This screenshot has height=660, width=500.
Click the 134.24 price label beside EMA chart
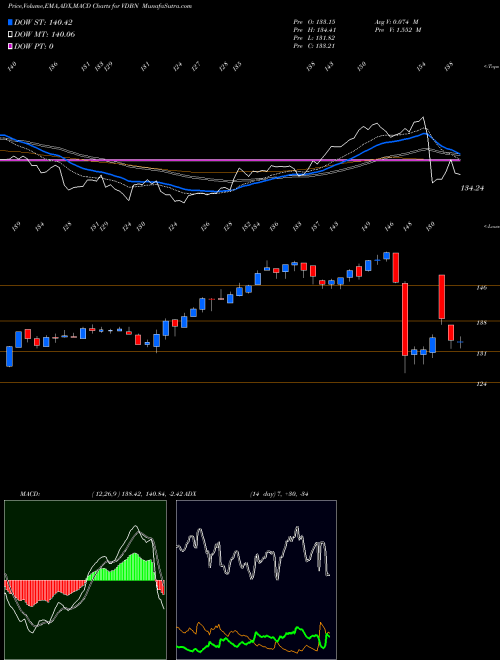point(472,189)
